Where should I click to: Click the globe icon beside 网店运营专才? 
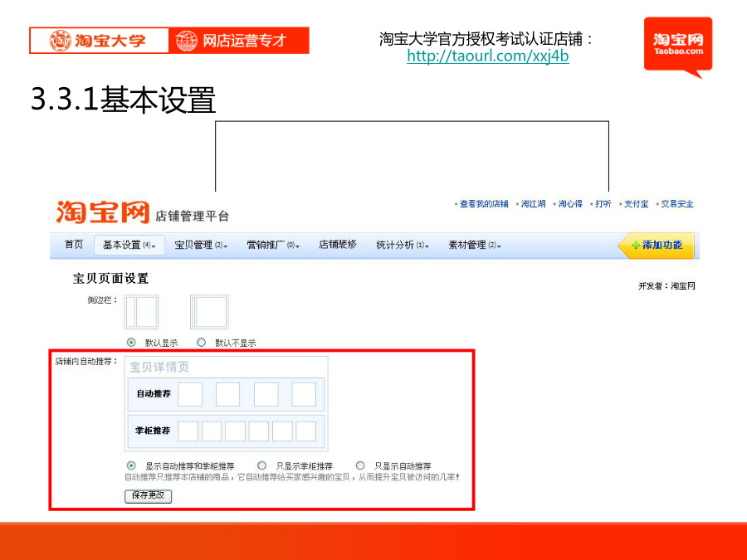(x=186, y=41)
